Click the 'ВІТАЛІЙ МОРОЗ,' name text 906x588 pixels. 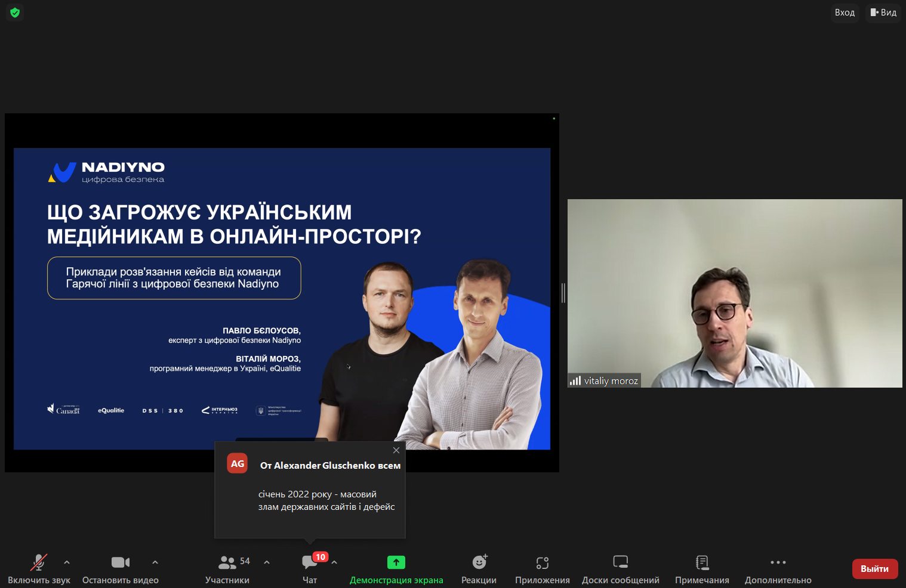(x=269, y=359)
